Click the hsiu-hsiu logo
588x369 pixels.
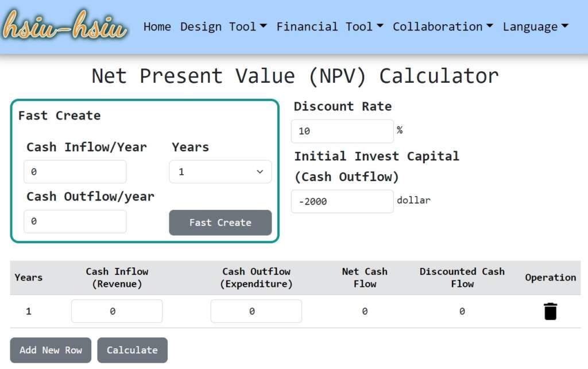pos(64,25)
